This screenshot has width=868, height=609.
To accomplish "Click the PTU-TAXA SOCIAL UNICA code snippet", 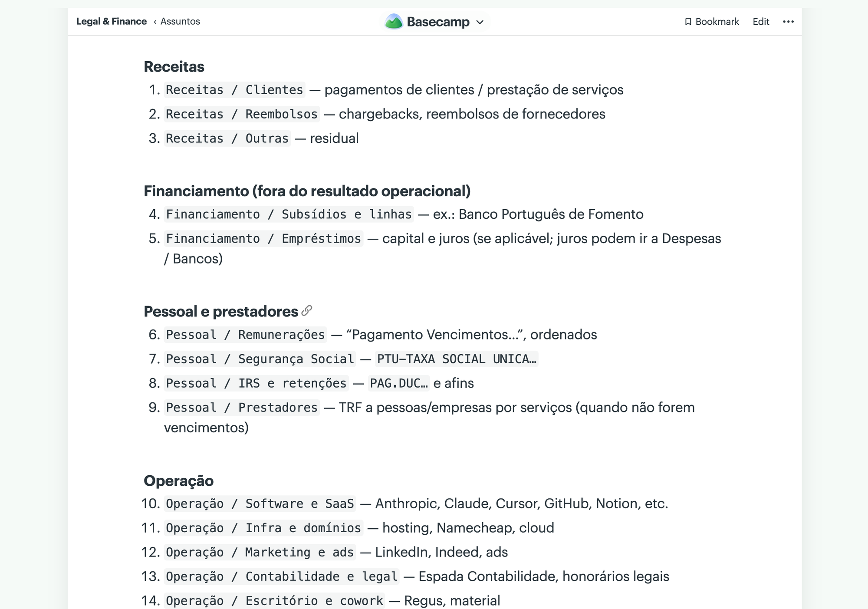I will pos(457,359).
